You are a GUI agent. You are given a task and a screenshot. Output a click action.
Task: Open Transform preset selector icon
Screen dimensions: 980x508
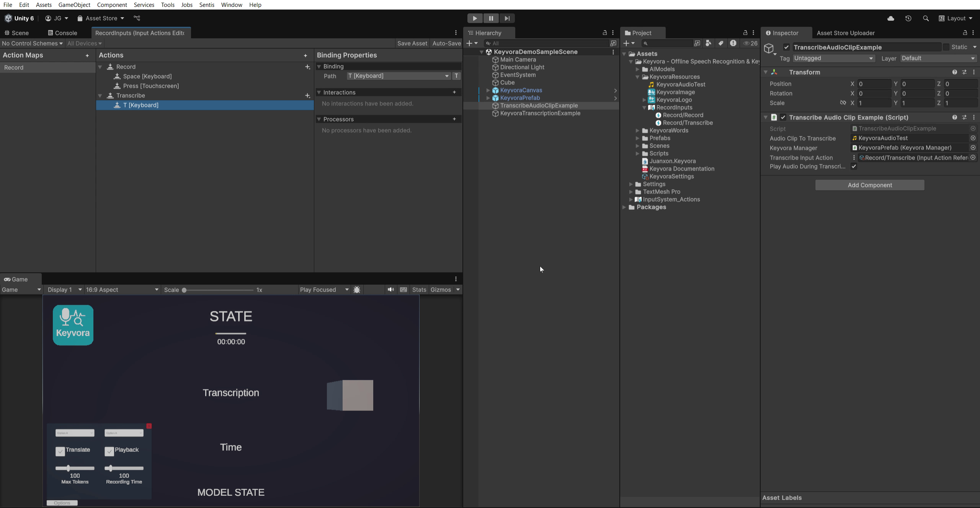pos(964,72)
